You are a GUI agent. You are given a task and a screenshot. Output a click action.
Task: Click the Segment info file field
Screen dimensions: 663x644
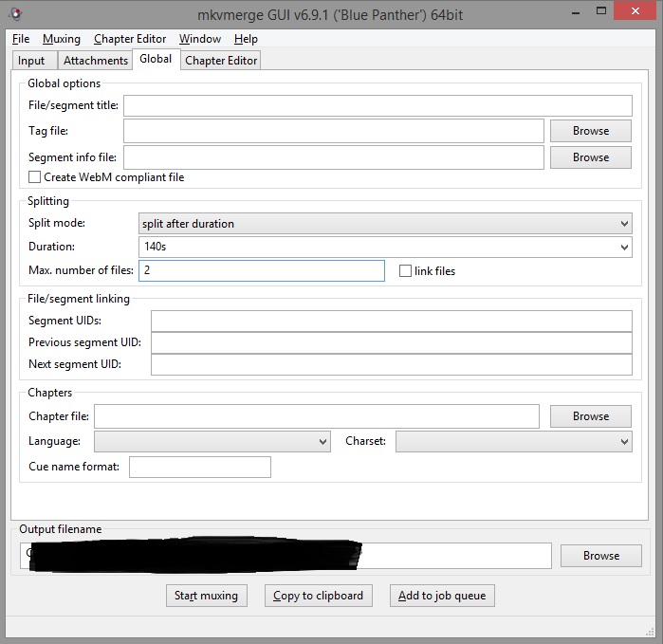click(334, 157)
